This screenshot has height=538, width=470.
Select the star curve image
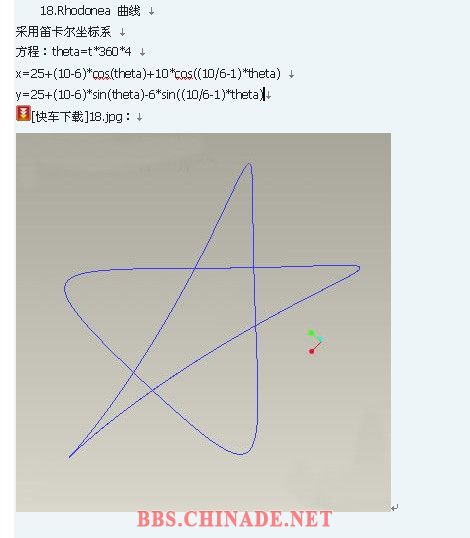pyautogui.click(x=203, y=322)
